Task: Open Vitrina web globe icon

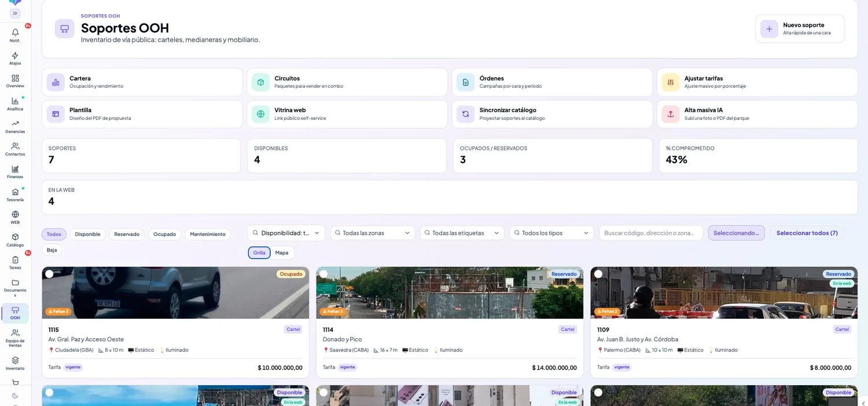Action: tap(260, 114)
